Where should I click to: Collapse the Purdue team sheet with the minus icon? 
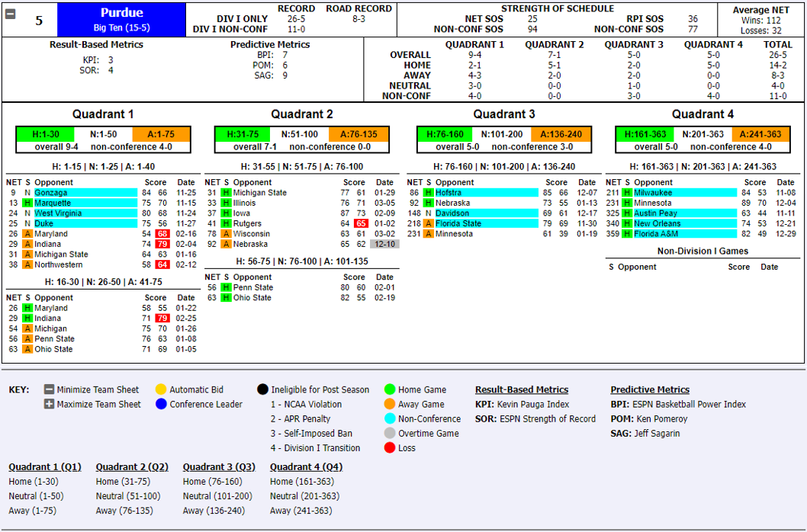pyautogui.click(x=10, y=14)
